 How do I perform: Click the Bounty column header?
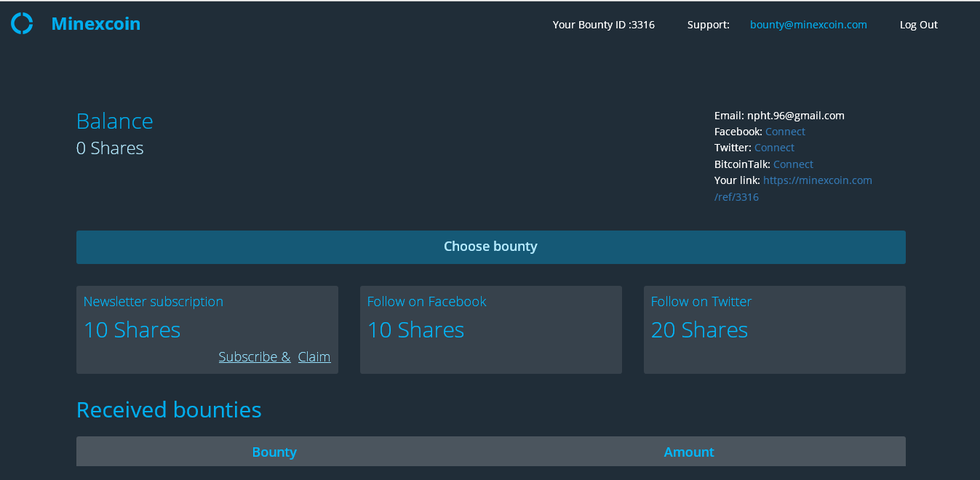tap(274, 452)
